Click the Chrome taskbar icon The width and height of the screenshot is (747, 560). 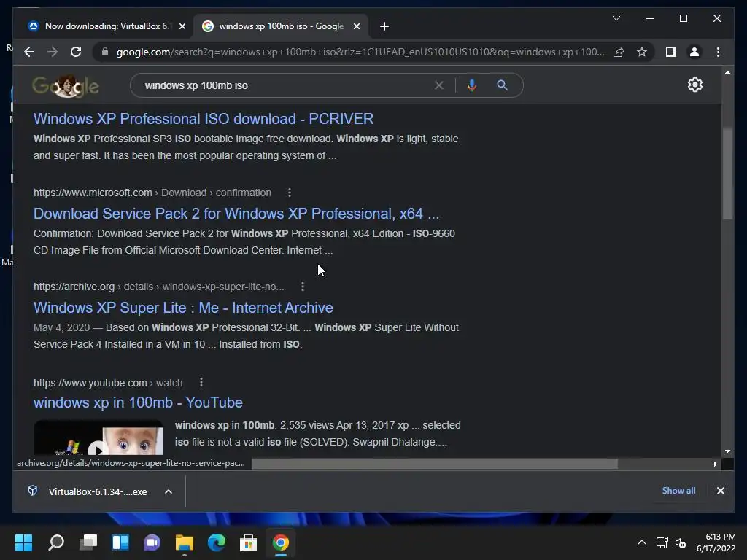tap(281, 542)
